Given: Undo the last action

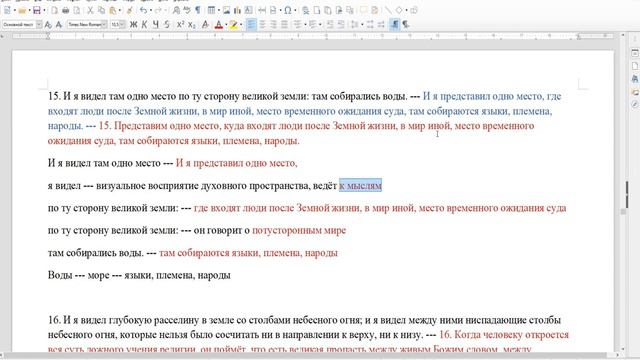Looking at the screenshot, I should [143, 10].
